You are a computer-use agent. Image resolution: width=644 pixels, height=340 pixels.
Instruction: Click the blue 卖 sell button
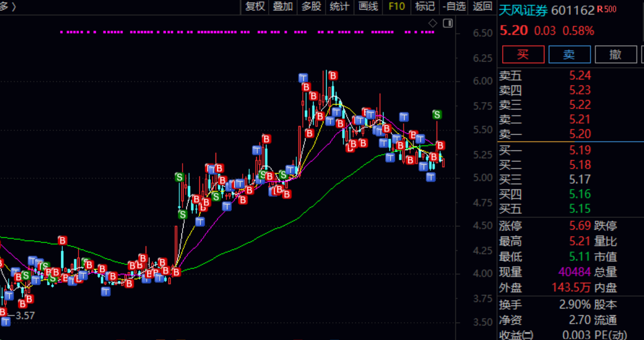tap(570, 54)
